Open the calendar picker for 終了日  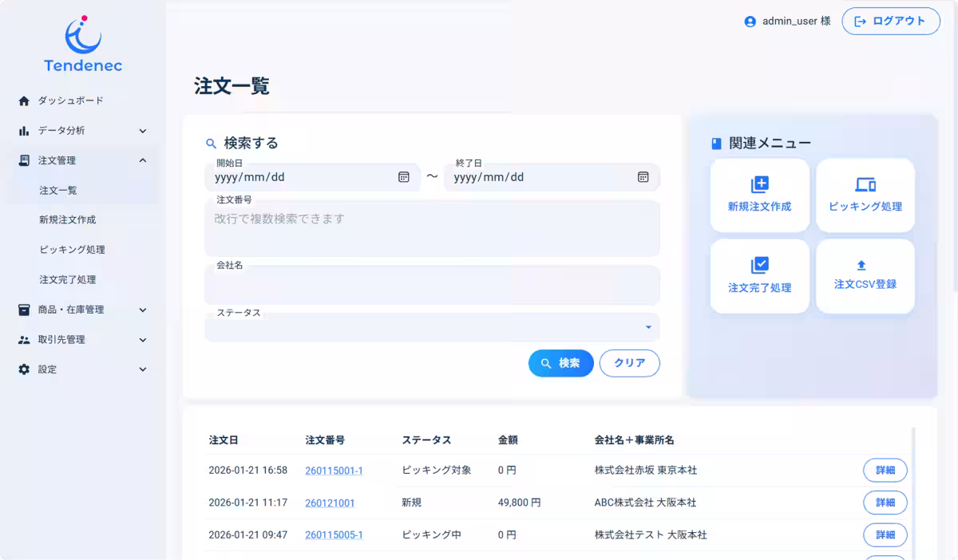click(643, 177)
